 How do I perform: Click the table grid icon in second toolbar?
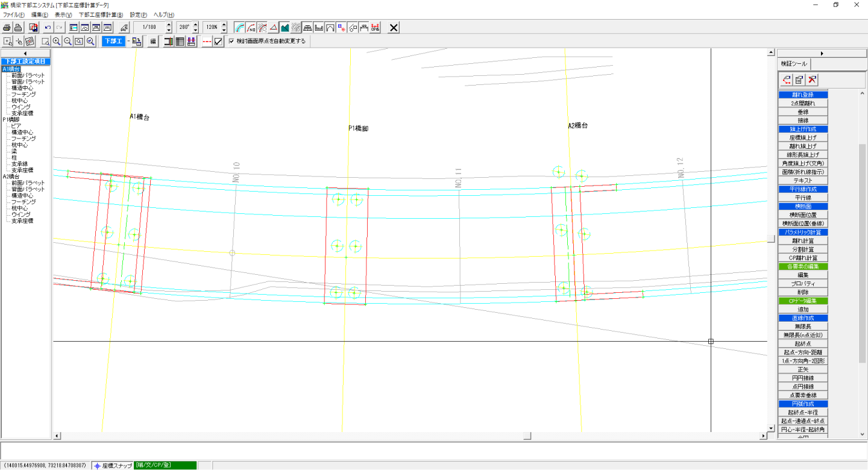[180, 42]
